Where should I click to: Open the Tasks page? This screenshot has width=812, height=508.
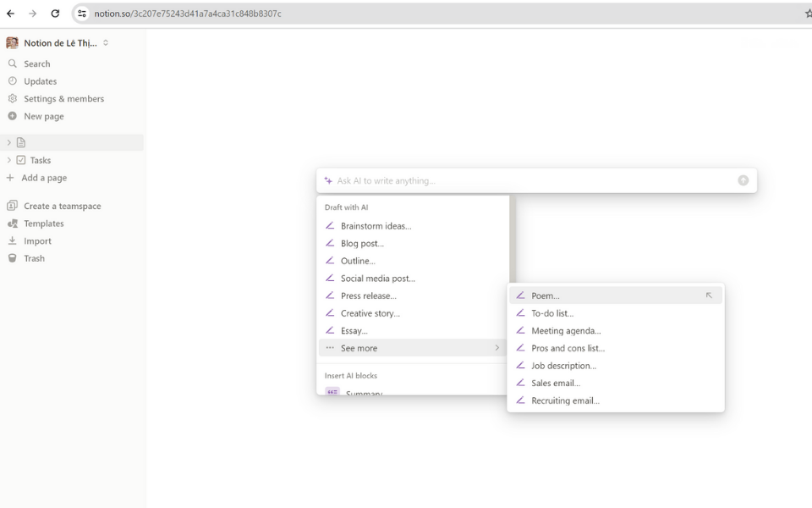click(41, 160)
